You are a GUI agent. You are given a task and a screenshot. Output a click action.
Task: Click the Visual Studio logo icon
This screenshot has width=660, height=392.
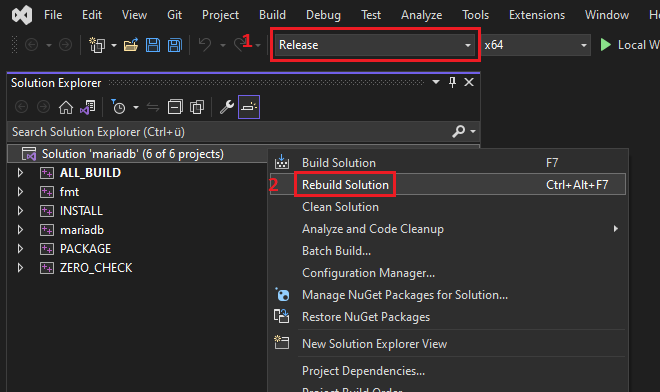[x=22, y=15]
